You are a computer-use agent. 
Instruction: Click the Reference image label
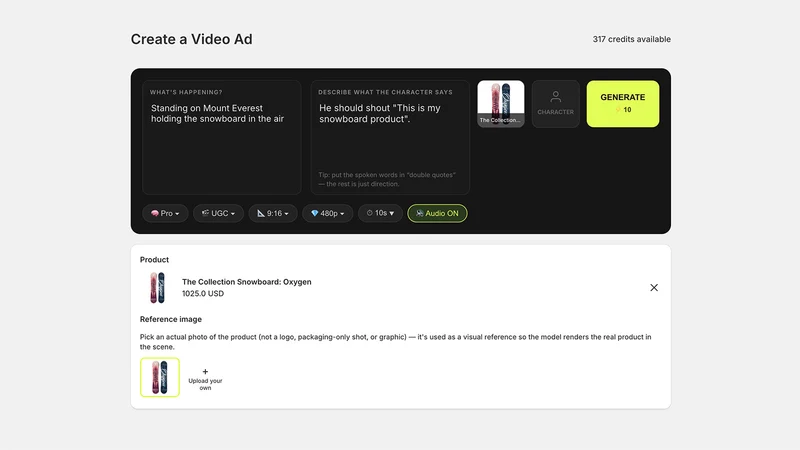click(171, 319)
